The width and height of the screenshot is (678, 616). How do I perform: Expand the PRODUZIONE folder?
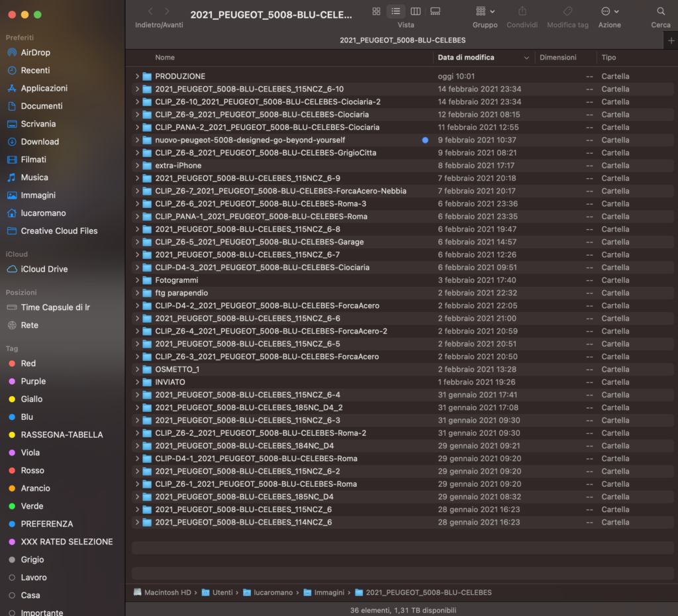[137, 76]
